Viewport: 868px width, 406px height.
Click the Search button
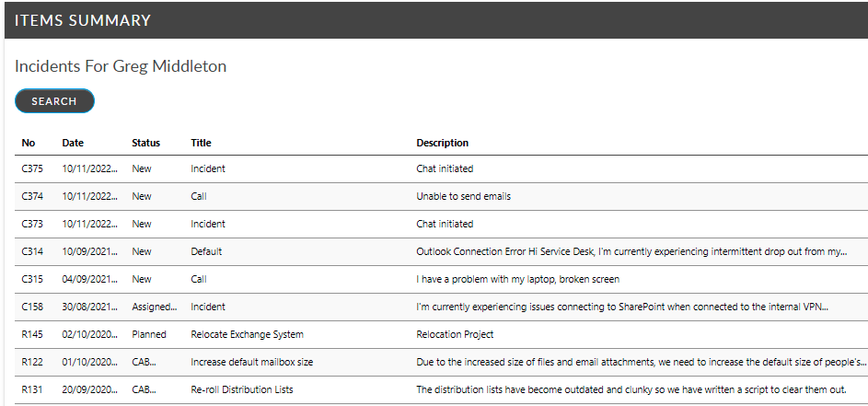tap(54, 101)
